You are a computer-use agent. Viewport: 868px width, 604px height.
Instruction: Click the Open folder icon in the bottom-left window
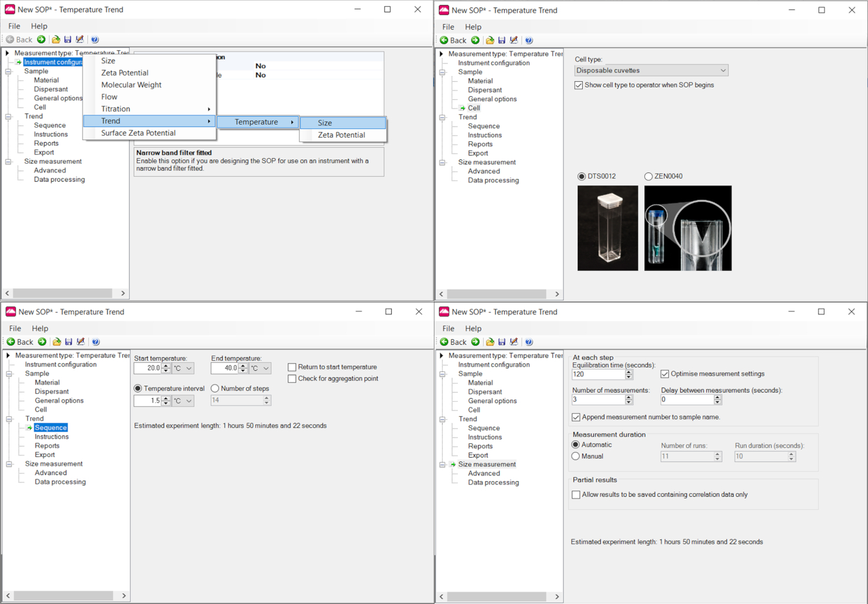tap(56, 342)
